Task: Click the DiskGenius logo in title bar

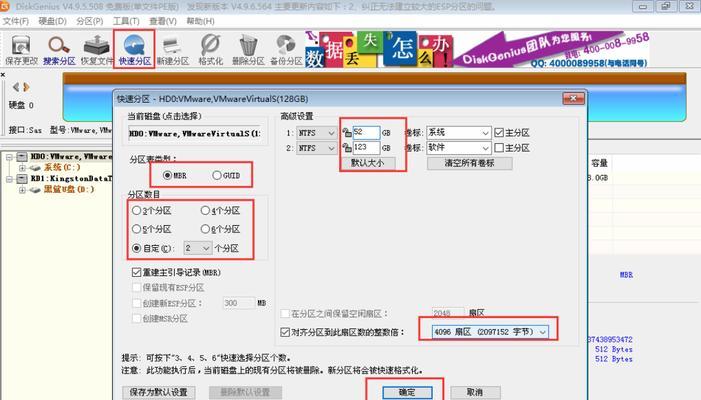Action: [5, 6]
